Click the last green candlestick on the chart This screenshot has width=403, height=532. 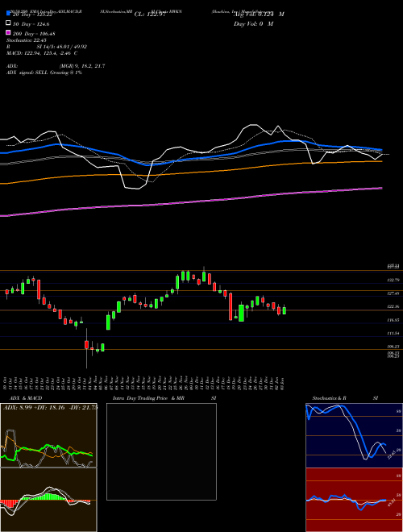point(285,310)
